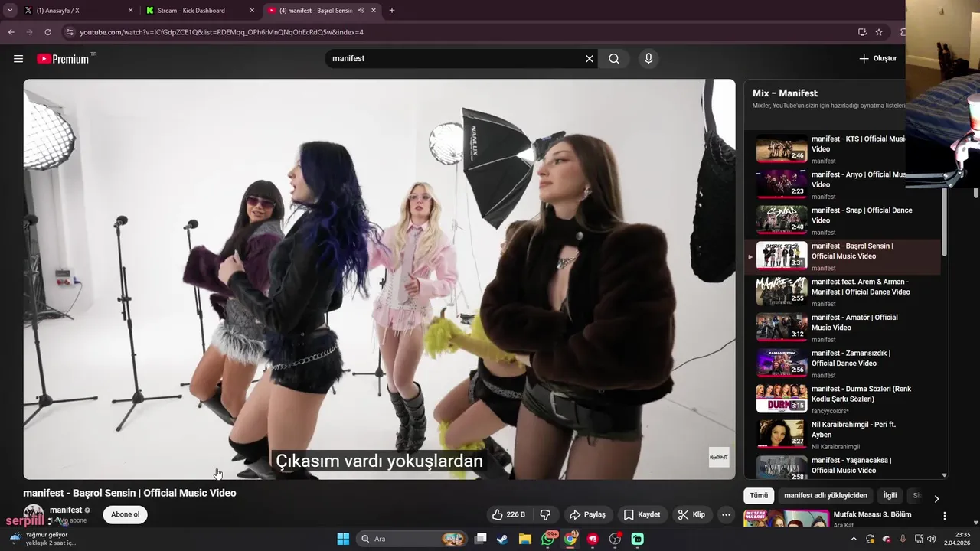980x551 pixels.
Task: Open Mutfak Masası 3. Bölüm options menu
Action: point(944,516)
